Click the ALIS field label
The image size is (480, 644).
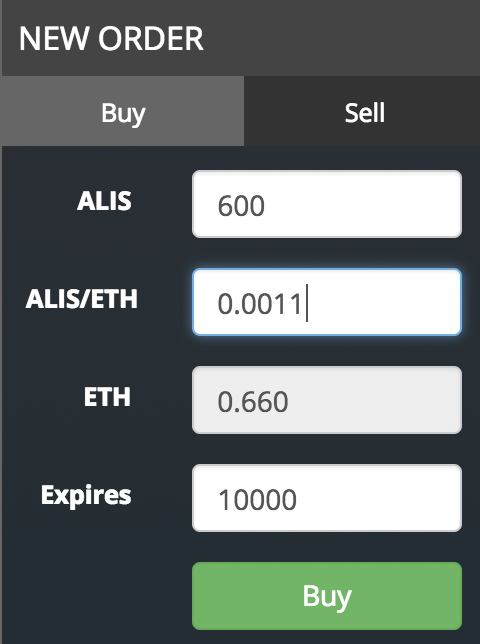(104, 201)
